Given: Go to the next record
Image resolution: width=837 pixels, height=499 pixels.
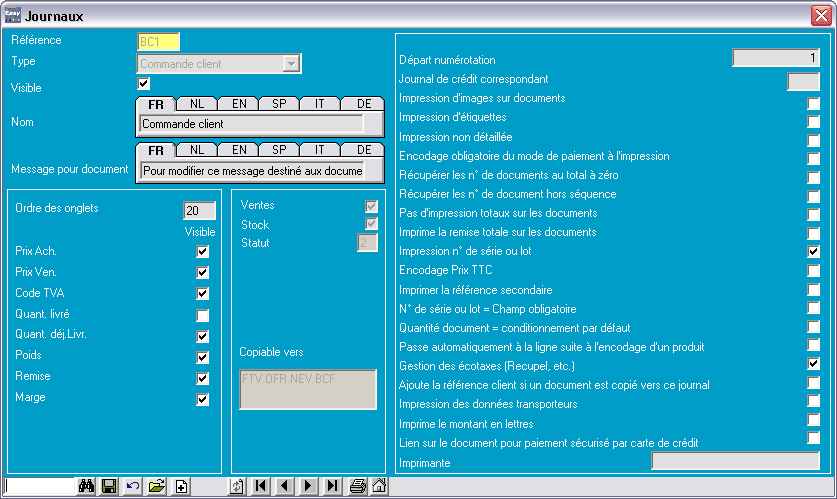Looking at the screenshot, I should point(308,487).
